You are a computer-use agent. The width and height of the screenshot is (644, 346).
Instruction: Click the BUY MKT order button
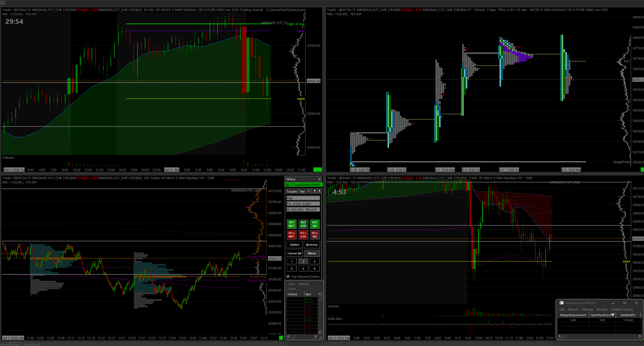click(292, 224)
